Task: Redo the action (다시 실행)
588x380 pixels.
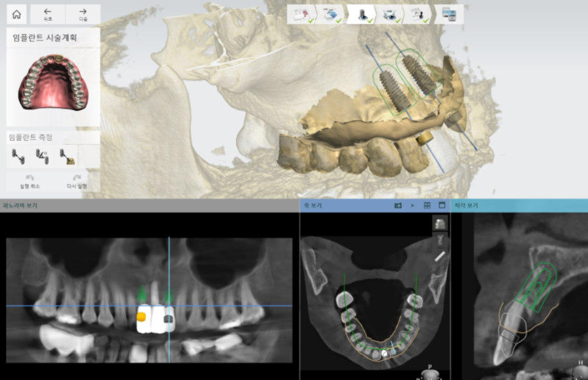Action: pos(76,181)
